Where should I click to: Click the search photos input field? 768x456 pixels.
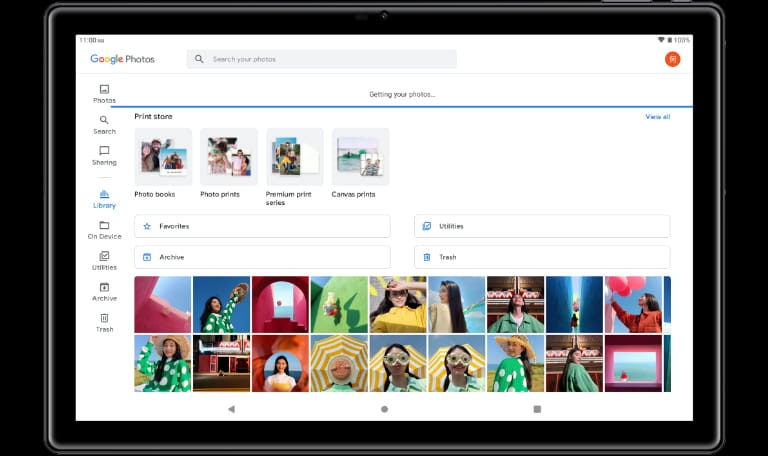[x=321, y=59]
